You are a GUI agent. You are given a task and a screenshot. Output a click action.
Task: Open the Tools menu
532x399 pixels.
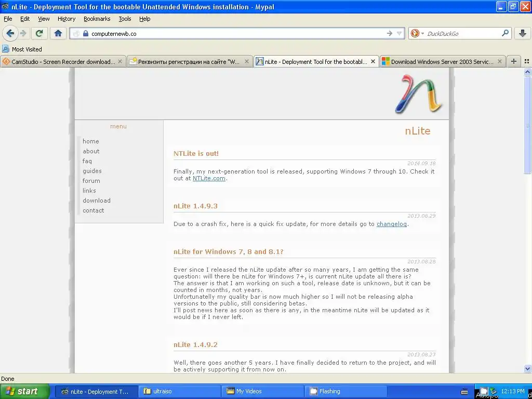pyautogui.click(x=125, y=19)
